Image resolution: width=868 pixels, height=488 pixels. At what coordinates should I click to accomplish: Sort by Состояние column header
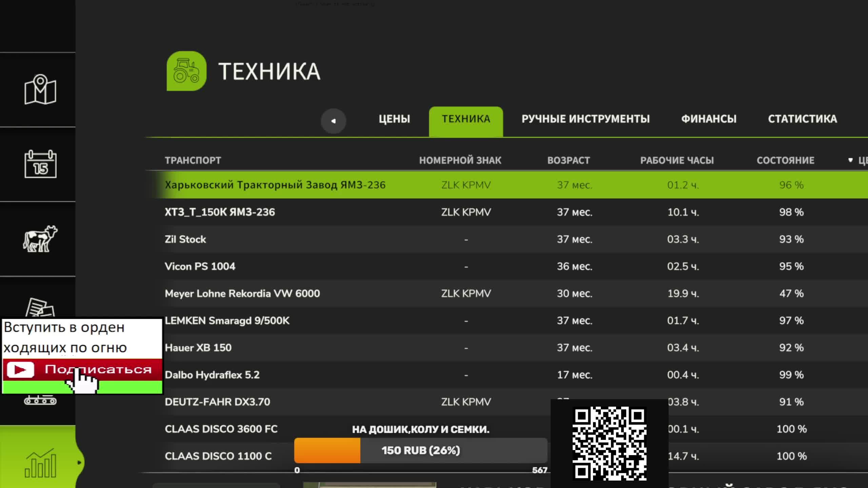click(786, 160)
